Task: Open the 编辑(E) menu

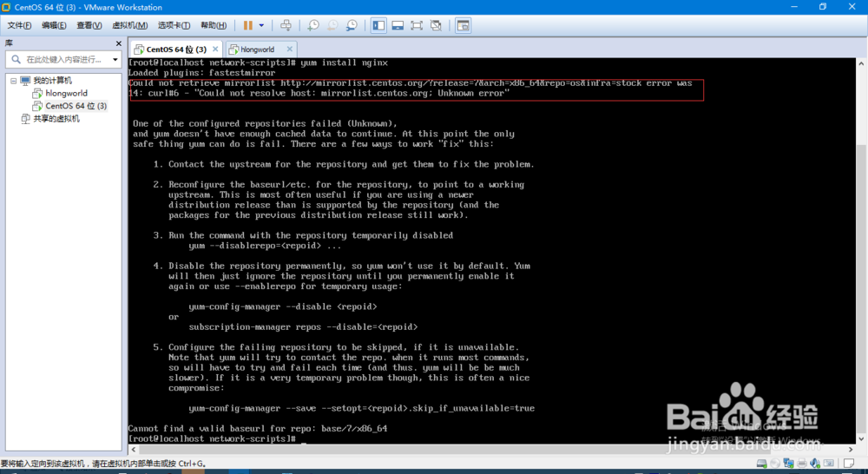Action: click(x=54, y=25)
